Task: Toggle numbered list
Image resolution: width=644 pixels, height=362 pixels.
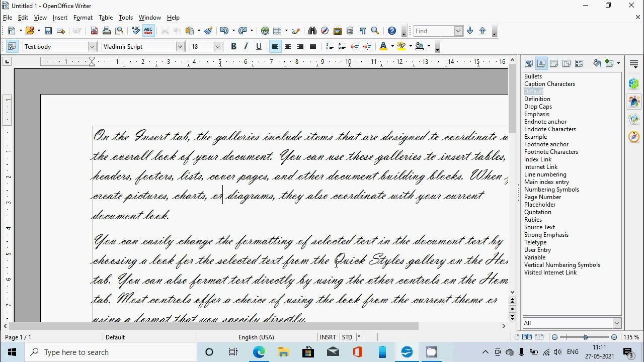Action: pyautogui.click(x=330, y=46)
